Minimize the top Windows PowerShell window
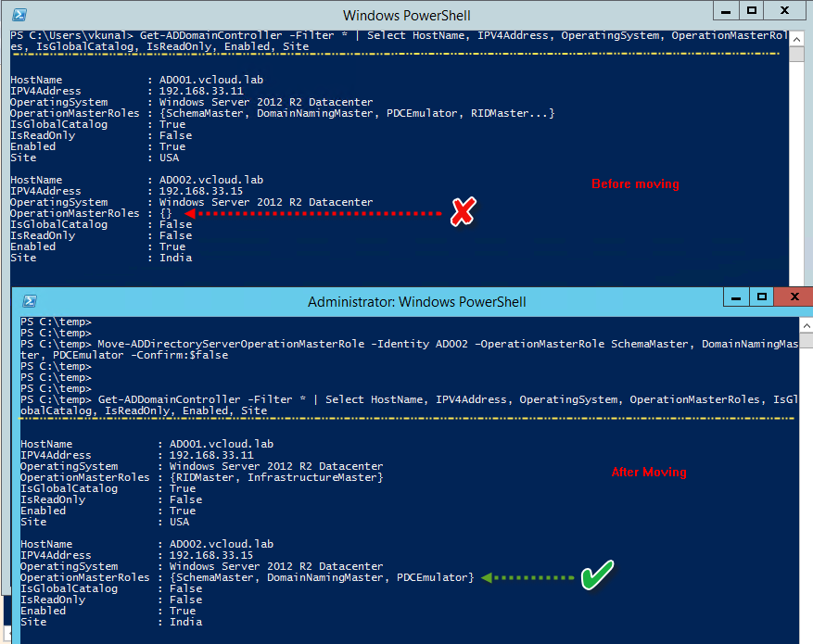813x644 pixels. click(725, 11)
